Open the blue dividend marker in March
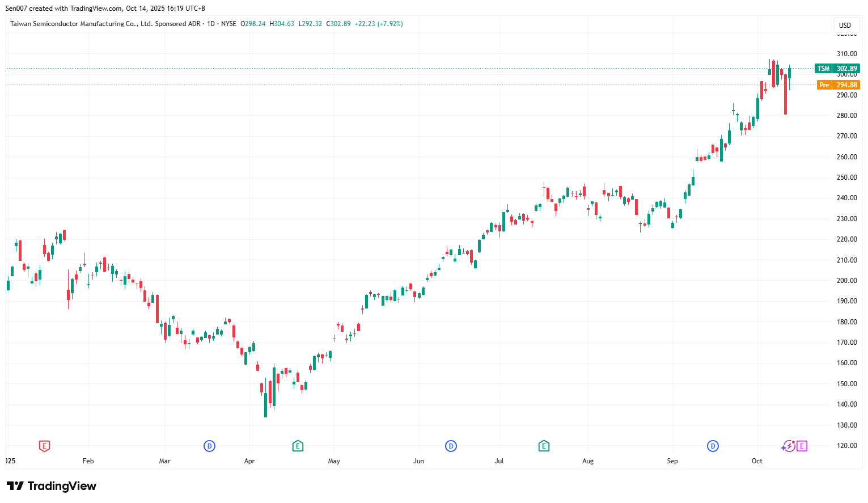 pos(209,446)
